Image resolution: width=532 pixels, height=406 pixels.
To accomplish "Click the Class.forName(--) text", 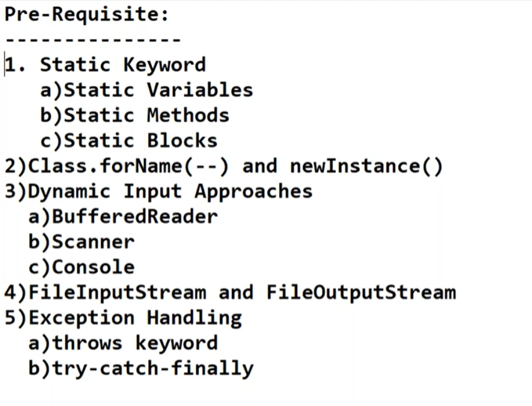I will click(x=128, y=166).
